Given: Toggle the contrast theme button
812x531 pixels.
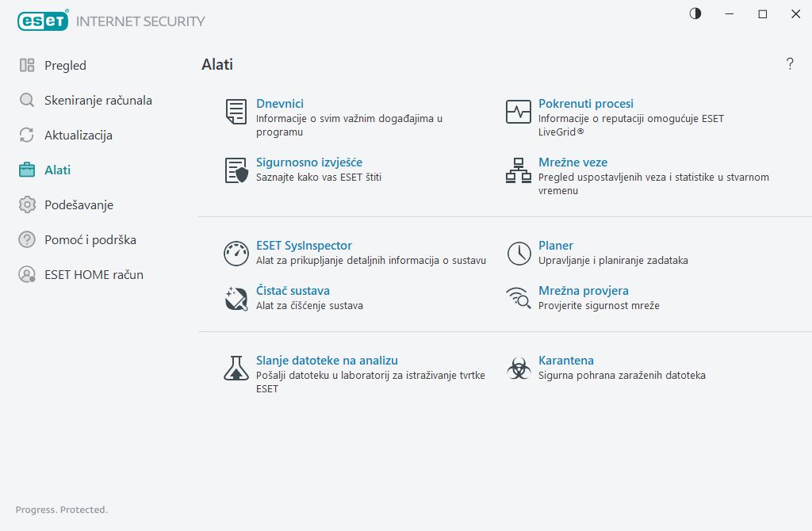Looking at the screenshot, I should click(x=695, y=14).
